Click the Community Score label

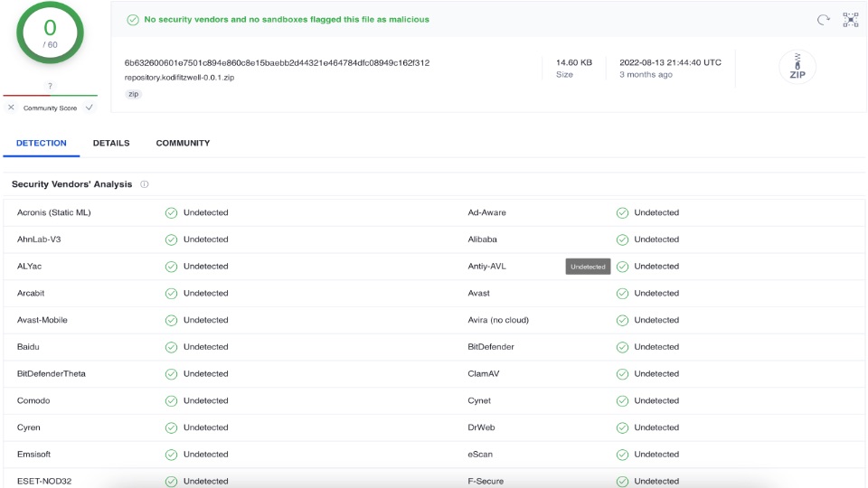click(50, 108)
